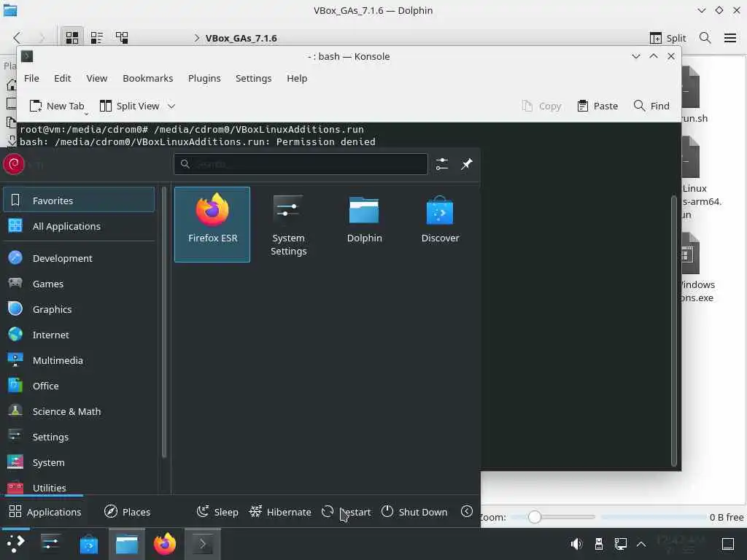Click New Tab in Konsole toolbar
Viewport: 747px width, 560px height.
point(57,106)
